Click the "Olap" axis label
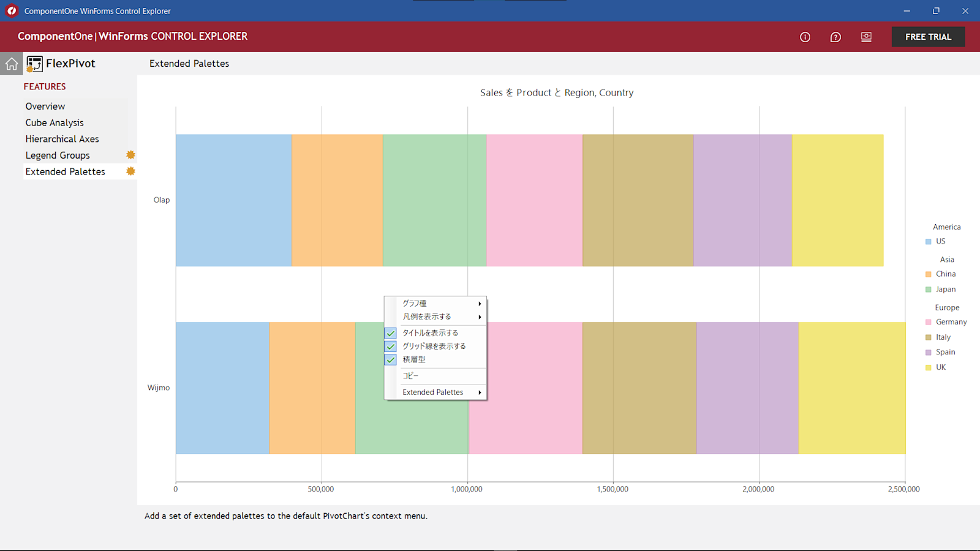Viewport: 980px width, 551px height. tap(162, 200)
